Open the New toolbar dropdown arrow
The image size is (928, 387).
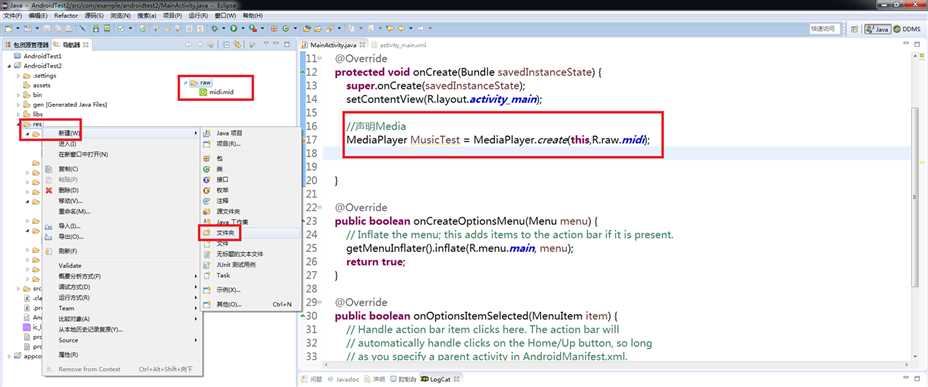[18, 28]
